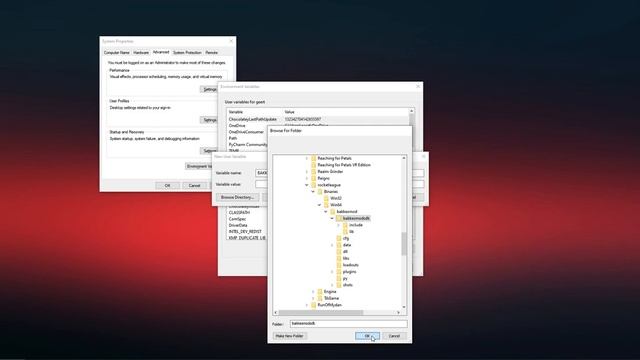Click the Folder name input field

(349, 323)
